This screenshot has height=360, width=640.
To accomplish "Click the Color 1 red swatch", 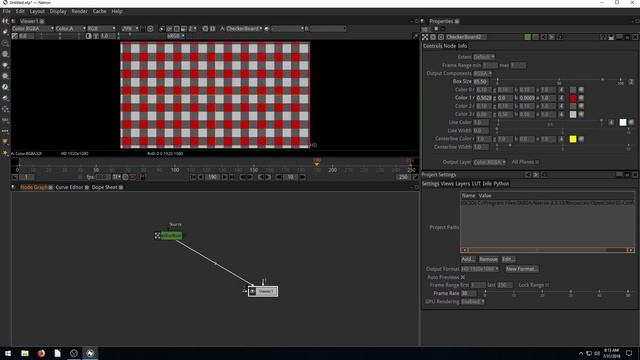I will 573,98.
